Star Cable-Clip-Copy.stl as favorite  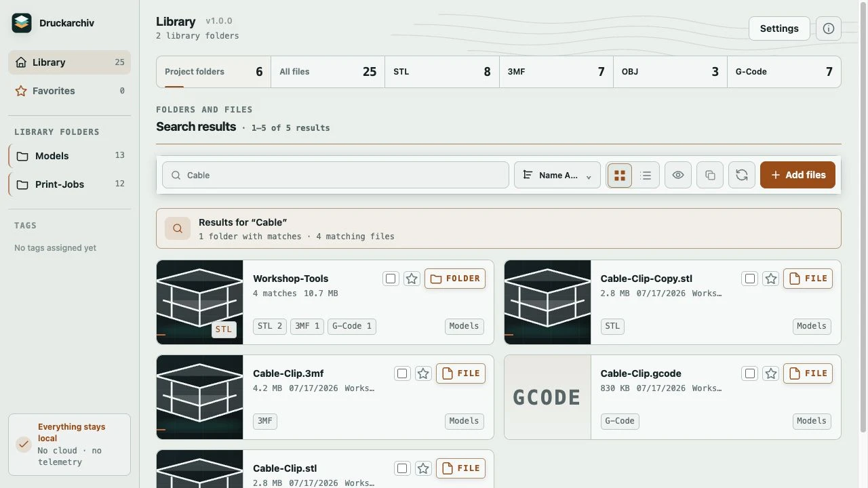point(771,279)
